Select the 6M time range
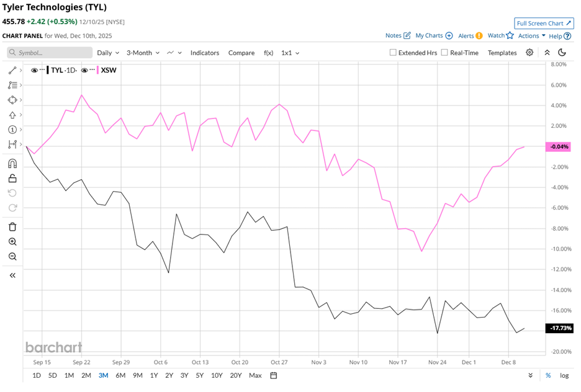The width and height of the screenshot is (581, 392). click(x=120, y=375)
